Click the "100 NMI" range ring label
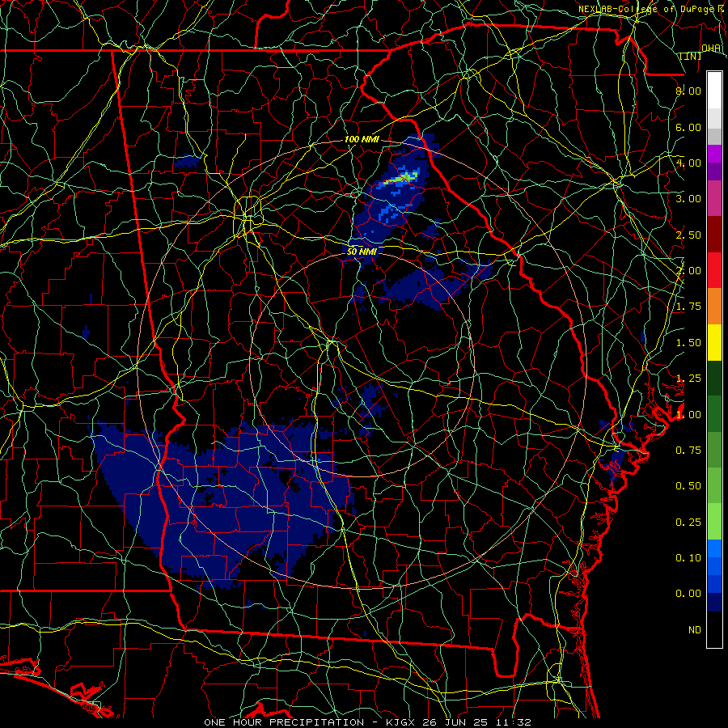The image size is (728, 728). (362, 139)
